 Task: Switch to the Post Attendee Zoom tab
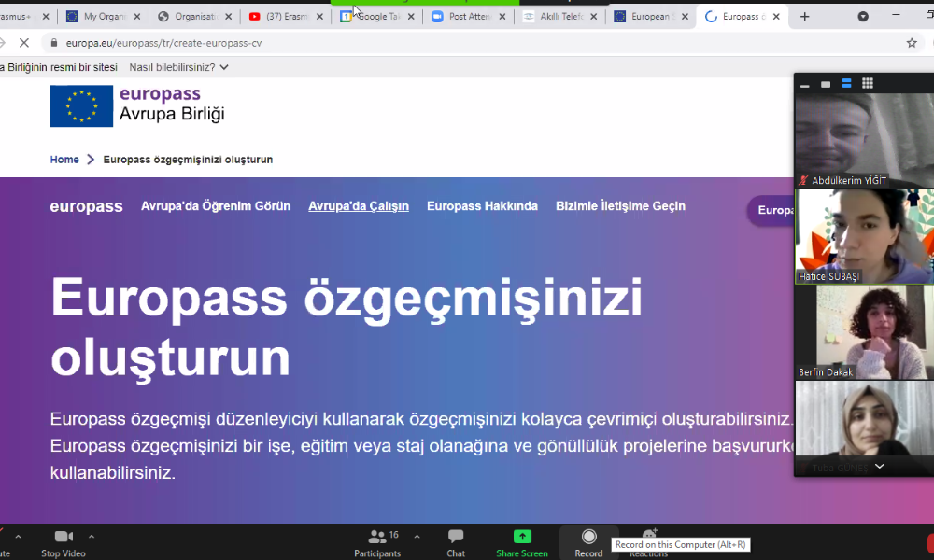[x=462, y=17]
